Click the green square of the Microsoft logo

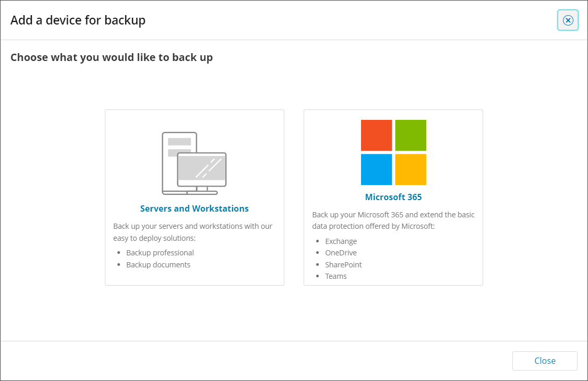point(411,136)
